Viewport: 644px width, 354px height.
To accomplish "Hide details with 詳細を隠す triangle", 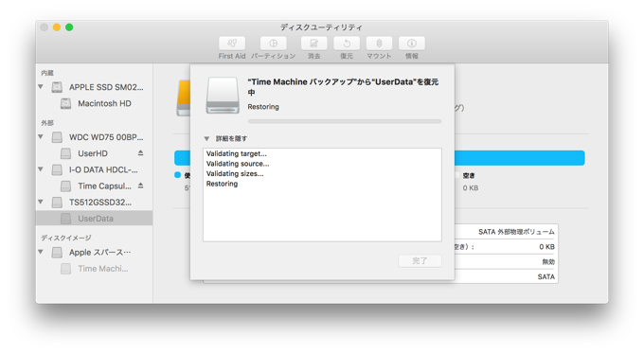I will [207, 139].
